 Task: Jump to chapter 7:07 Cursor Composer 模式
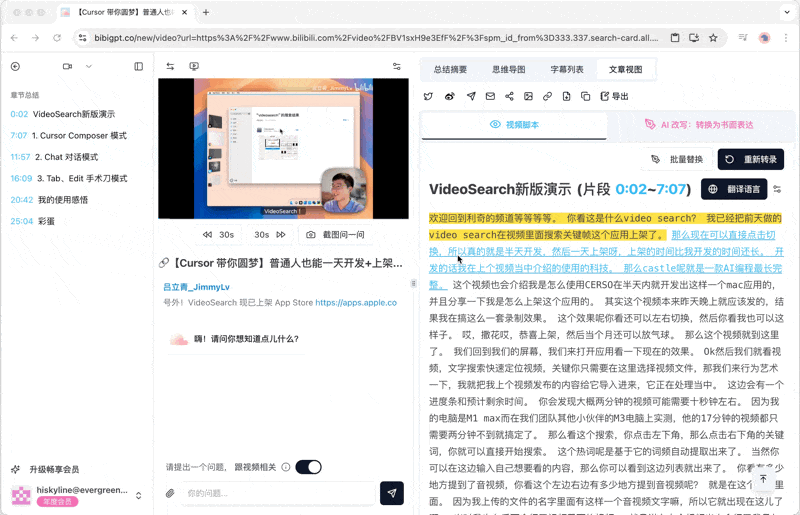click(68, 135)
